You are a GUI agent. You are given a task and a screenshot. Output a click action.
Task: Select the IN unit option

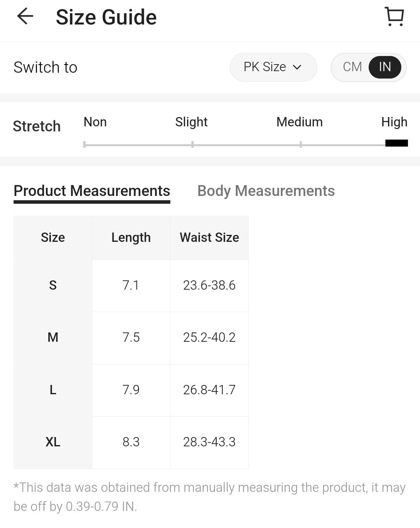(385, 67)
